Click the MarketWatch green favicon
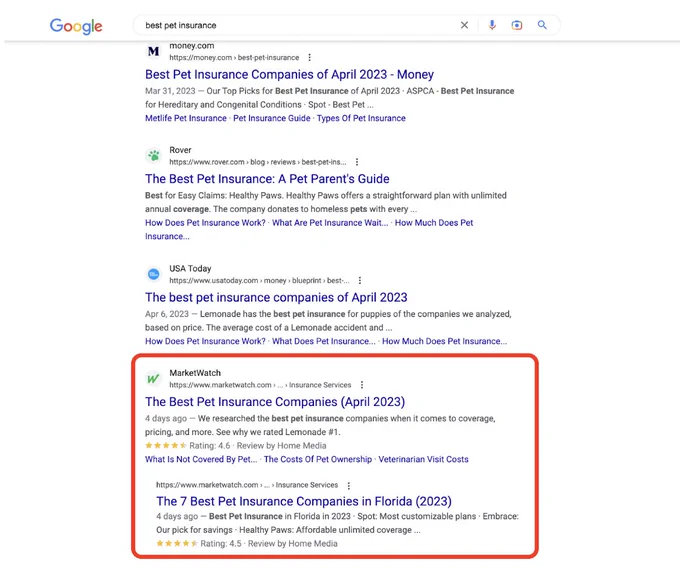The image size is (680, 580). 154,379
